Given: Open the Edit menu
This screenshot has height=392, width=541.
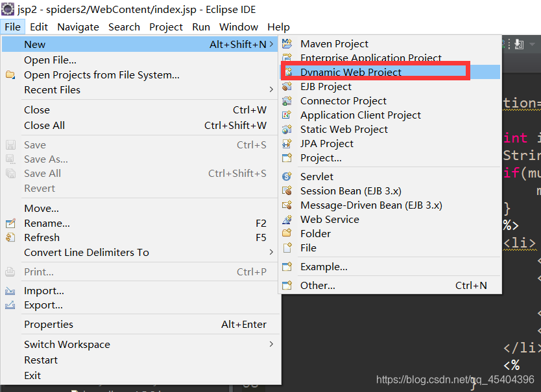Looking at the screenshot, I should [39, 27].
